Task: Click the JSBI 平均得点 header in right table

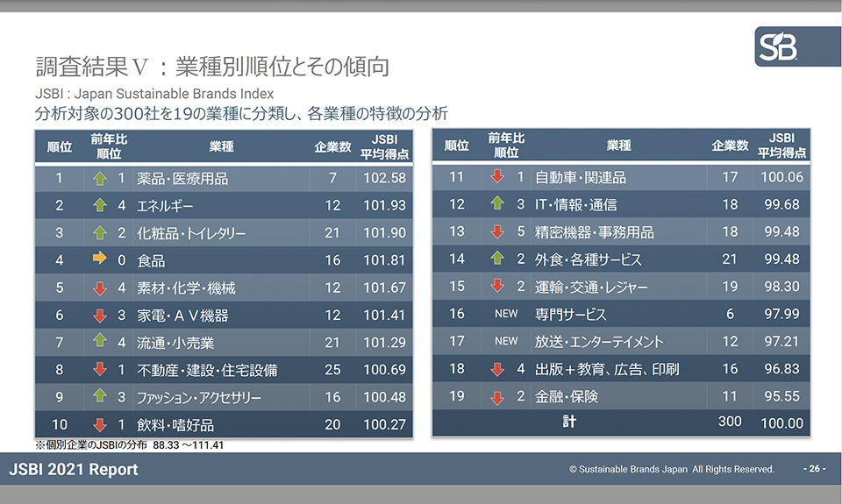Action: [781, 146]
